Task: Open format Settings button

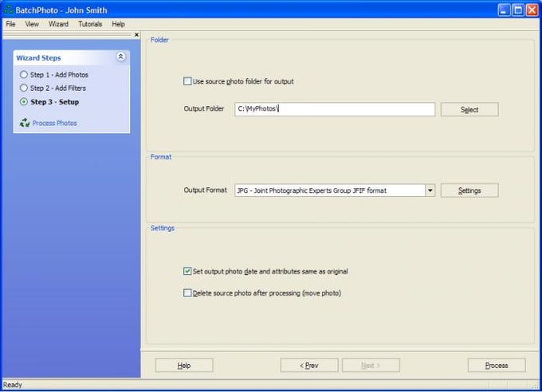Action: pos(469,190)
